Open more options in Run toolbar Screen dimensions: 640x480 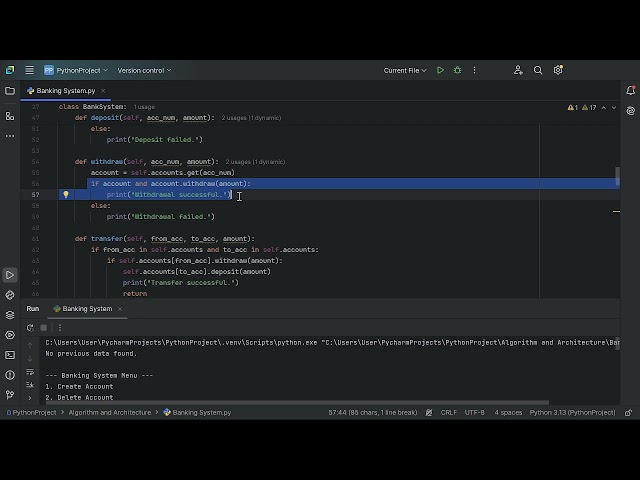(x=60, y=328)
